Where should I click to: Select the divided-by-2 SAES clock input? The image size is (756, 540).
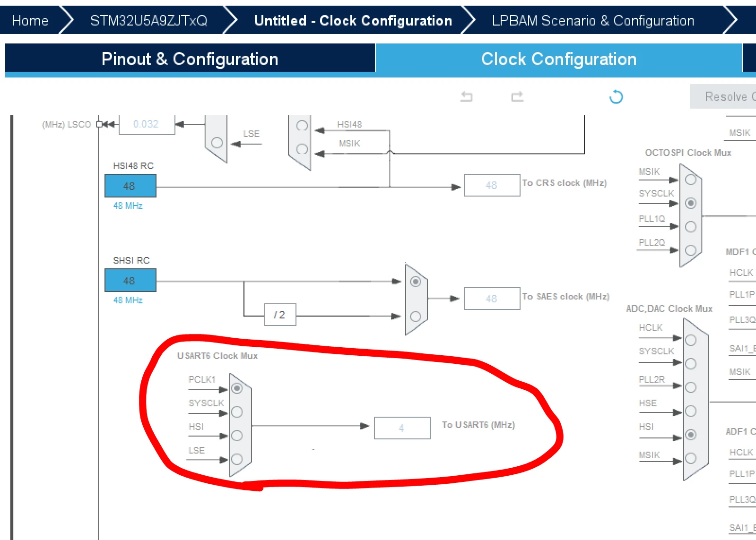(x=416, y=317)
